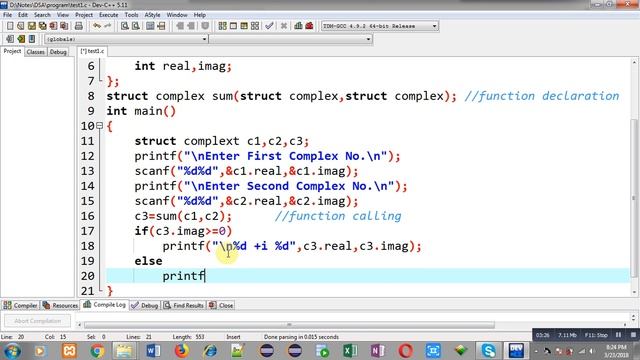
Task: Click the Close file toolbar icon
Action: pos(53,26)
